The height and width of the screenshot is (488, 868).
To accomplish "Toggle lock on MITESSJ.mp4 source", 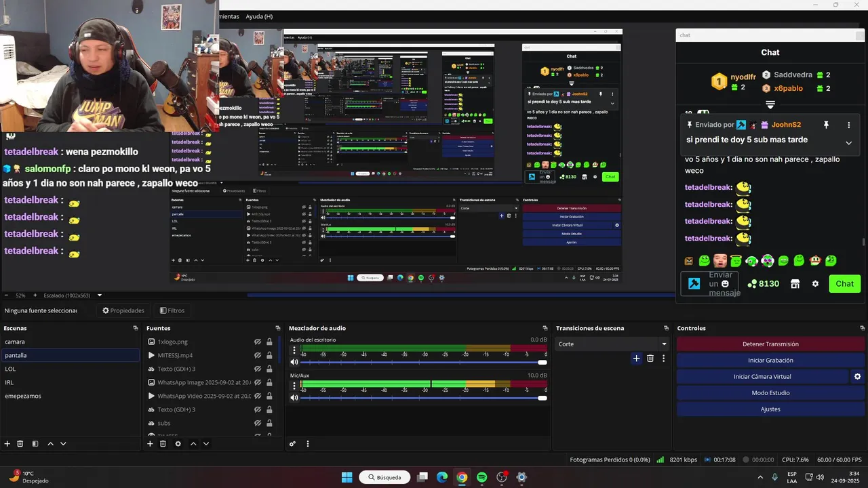I will [269, 355].
